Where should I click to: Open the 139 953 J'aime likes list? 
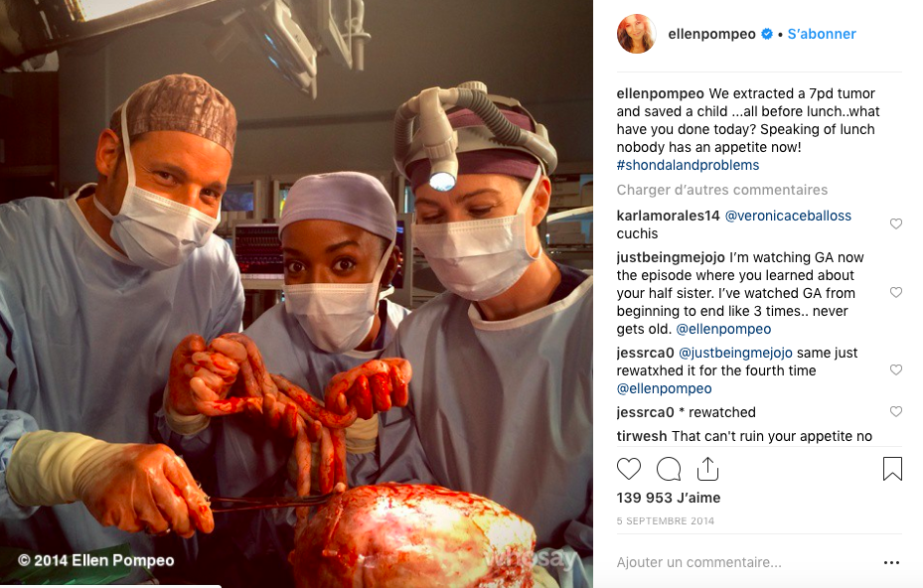(668, 498)
